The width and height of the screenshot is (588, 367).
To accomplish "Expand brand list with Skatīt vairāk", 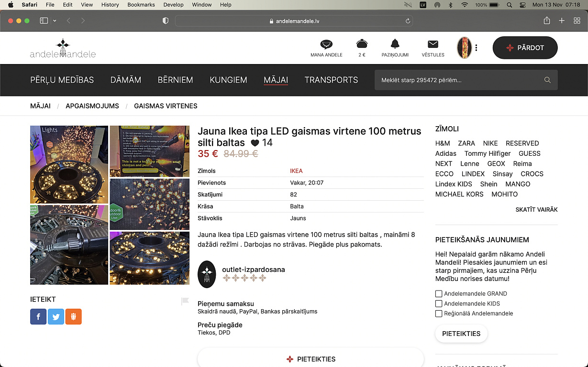I will pos(536,210).
